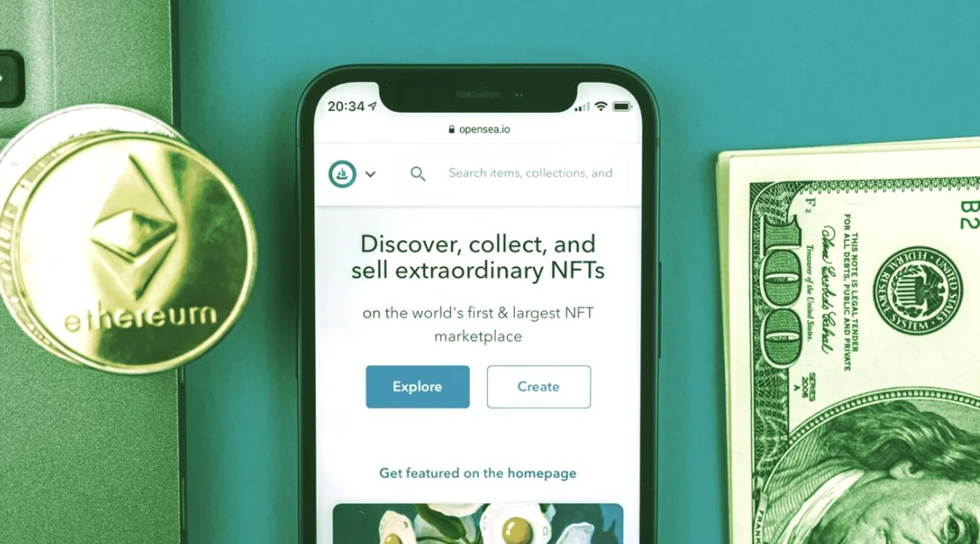Tap the cellular signal bars icon

(582, 107)
